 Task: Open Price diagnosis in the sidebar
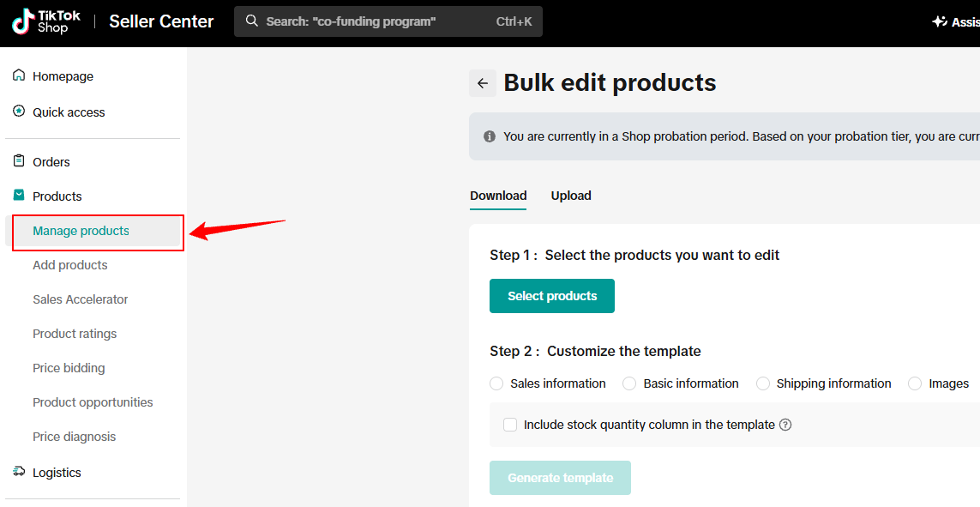(x=74, y=437)
